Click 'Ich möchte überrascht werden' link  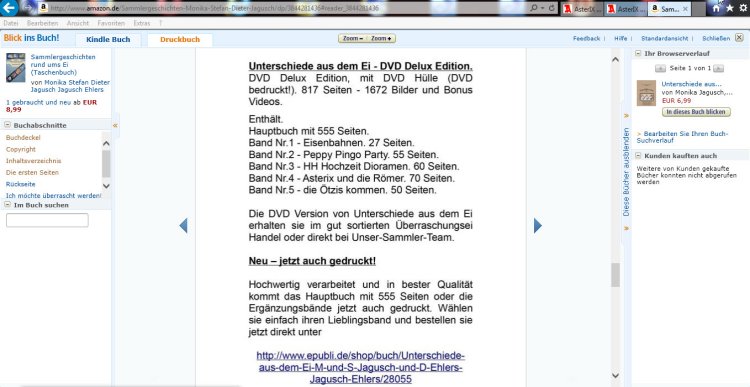[54, 195]
